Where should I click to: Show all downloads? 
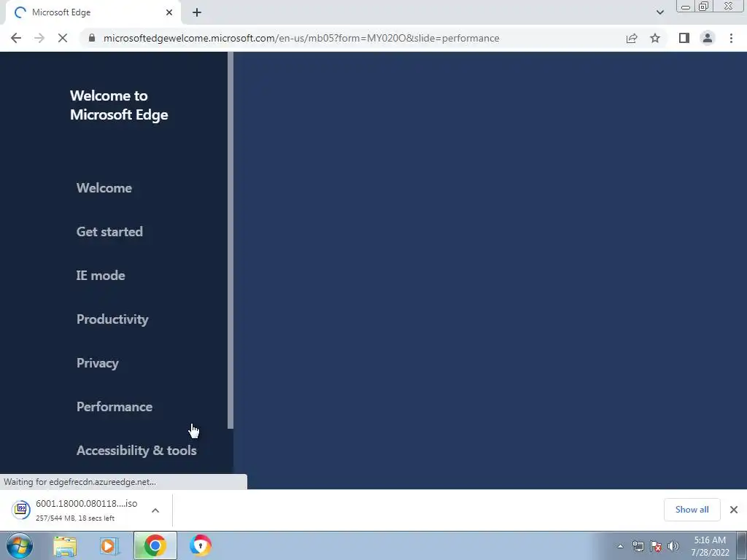(692, 510)
